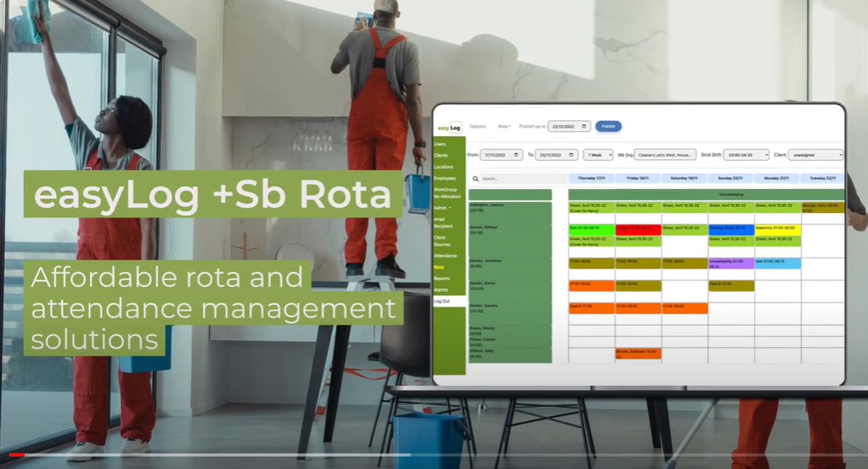Select the Monday 21/11 column header

pos(777,178)
